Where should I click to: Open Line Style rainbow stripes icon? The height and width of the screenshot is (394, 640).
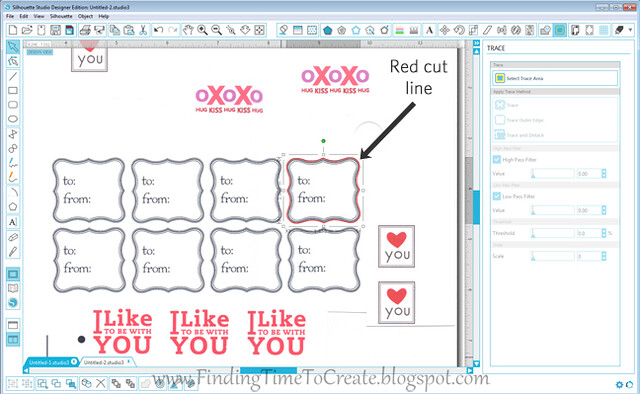point(400,30)
